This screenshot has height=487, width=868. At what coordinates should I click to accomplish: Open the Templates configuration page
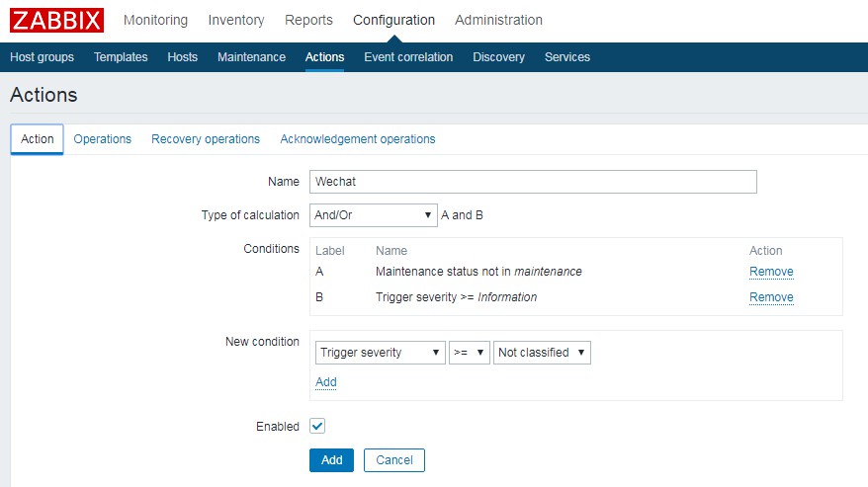(x=121, y=57)
